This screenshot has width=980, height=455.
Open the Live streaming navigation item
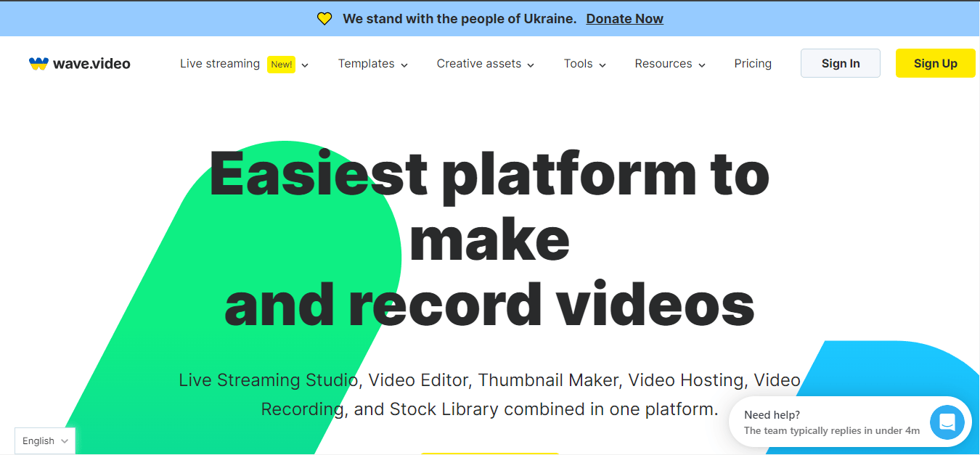click(x=220, y=64)
